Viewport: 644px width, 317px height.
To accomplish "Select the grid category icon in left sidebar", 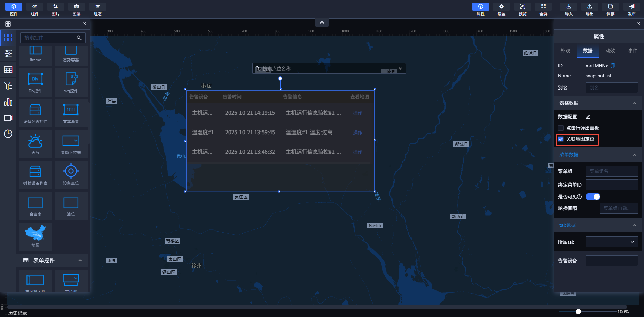I will [x=8, y=37].
